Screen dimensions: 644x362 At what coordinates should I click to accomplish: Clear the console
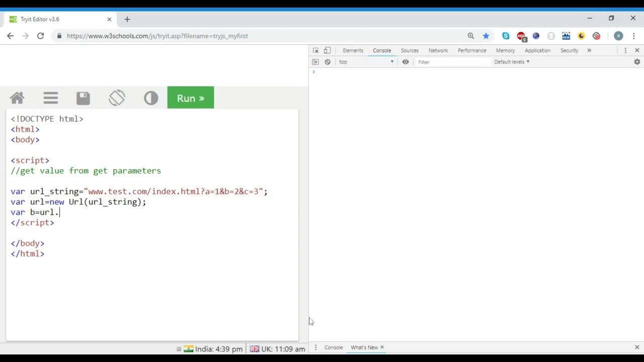[328, 62]
